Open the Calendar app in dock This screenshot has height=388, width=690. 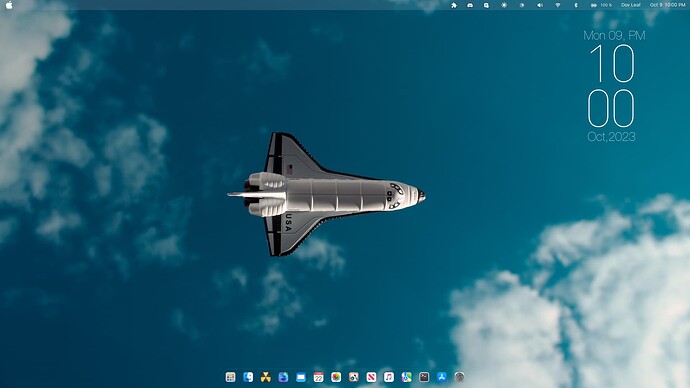[x=319, y=377]
